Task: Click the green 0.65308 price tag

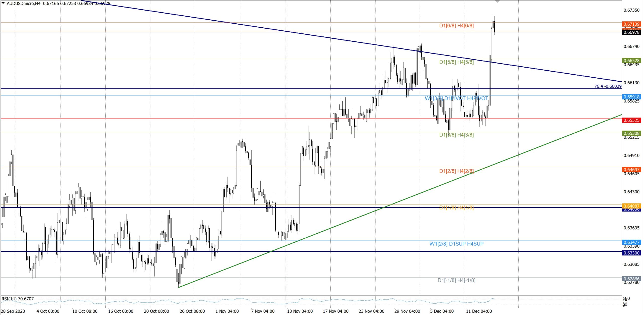Action: 631,133
